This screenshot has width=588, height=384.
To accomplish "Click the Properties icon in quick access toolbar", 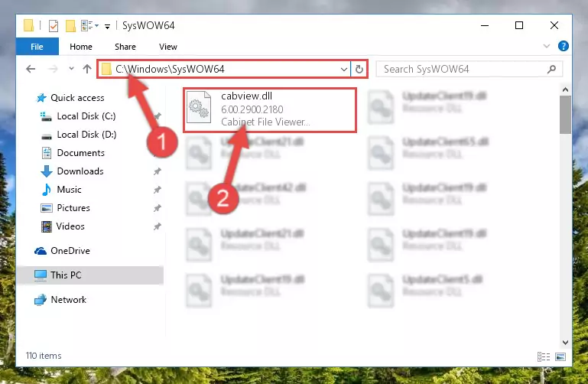I will [54, 25].
